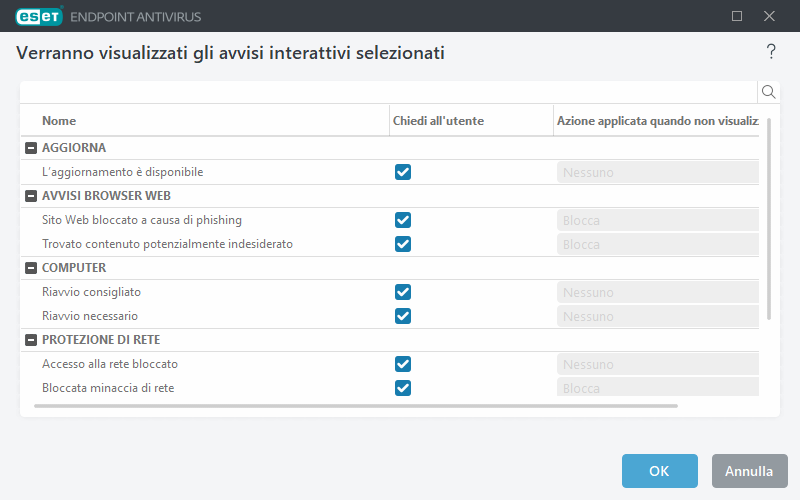The height and width of the screenshot is (500, 800).
Task: Click the search magnifier icon
Action: click(768, 92)
